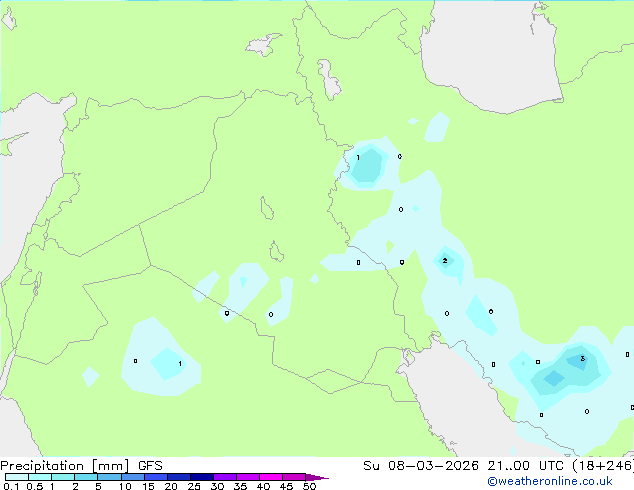This screenshot has height=490, width=634.
Task: Select the 45 to 50 mm legend swatch
Action: [294, 477]
